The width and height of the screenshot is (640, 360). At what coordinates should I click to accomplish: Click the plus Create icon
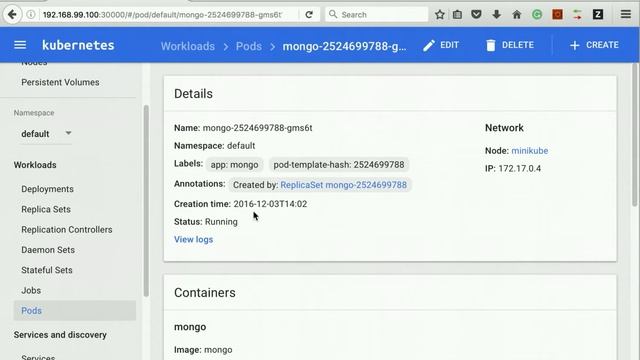575,45
